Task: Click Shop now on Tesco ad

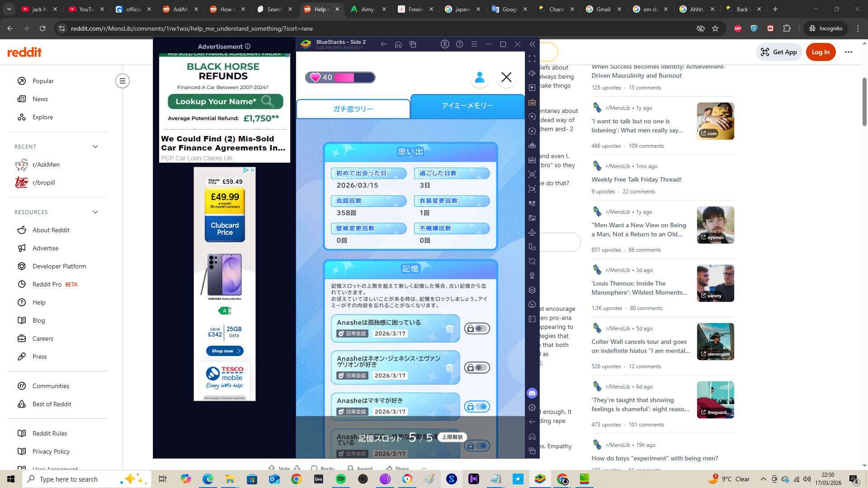Action: tap(225, 351)
